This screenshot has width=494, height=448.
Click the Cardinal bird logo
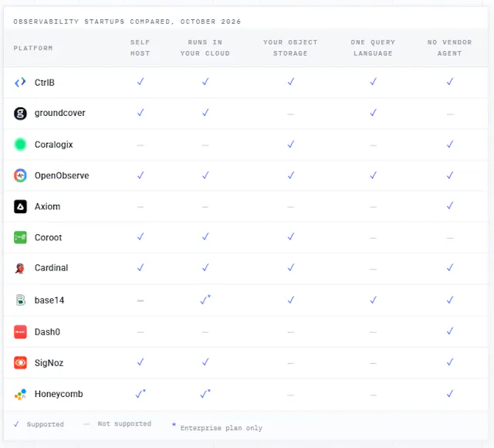point(20,268)
